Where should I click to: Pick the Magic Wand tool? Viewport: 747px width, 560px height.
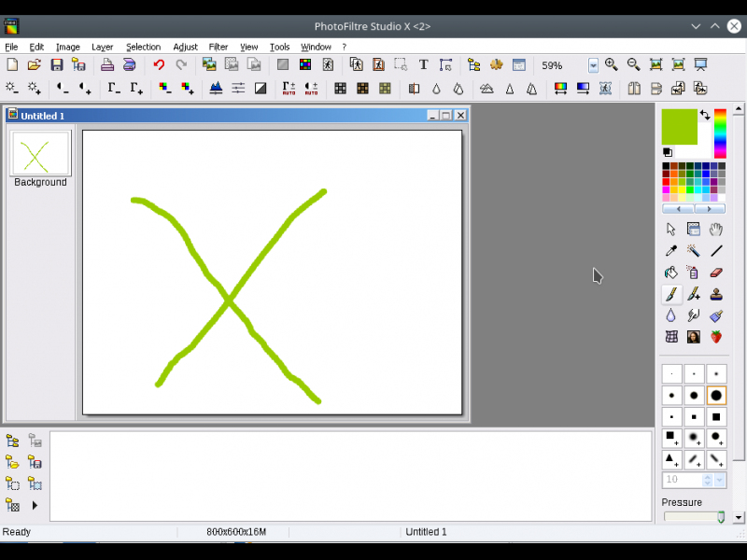(694, 251)
